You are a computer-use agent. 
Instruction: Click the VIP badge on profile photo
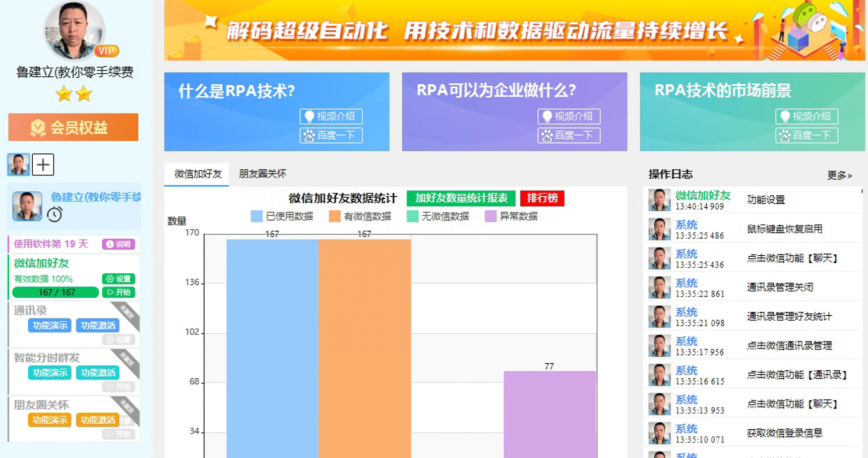[x=106, y=51]
